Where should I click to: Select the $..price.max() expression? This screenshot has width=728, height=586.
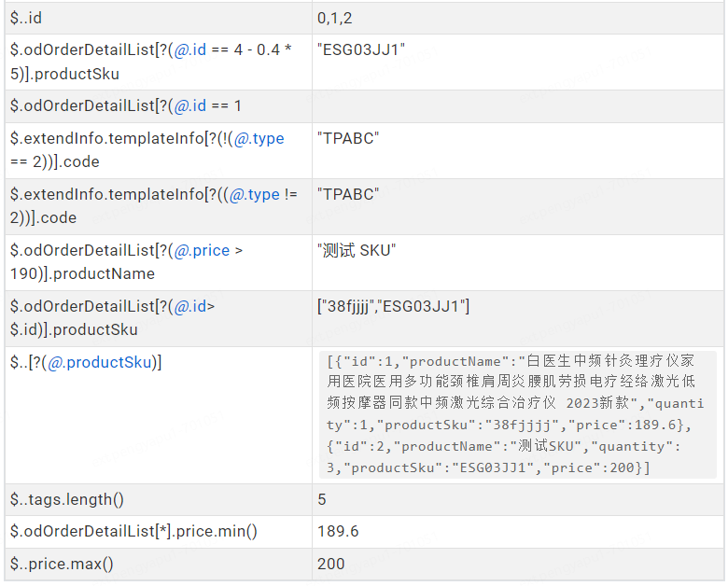tap(62, 564)
